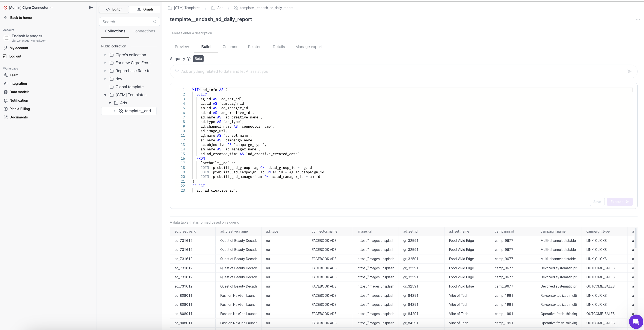The height and width of the screenshot is (330, 644).
Task: Click the search magnifier icon
Action: point(155,22)
